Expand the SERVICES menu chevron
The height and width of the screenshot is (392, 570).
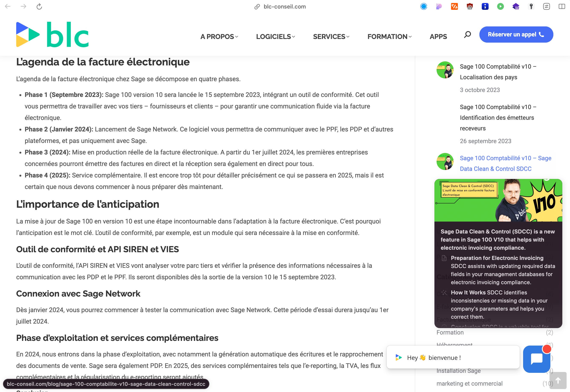(348, 37)
